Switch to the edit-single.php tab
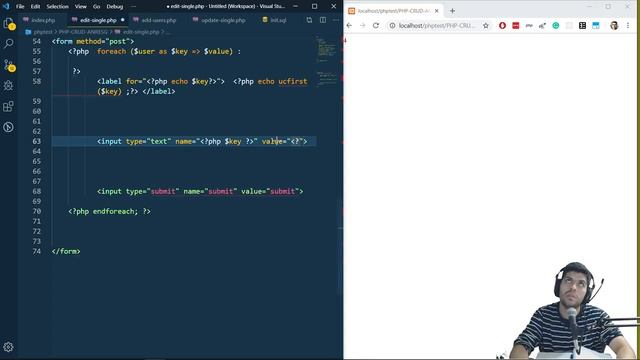 tap(98, 20)
